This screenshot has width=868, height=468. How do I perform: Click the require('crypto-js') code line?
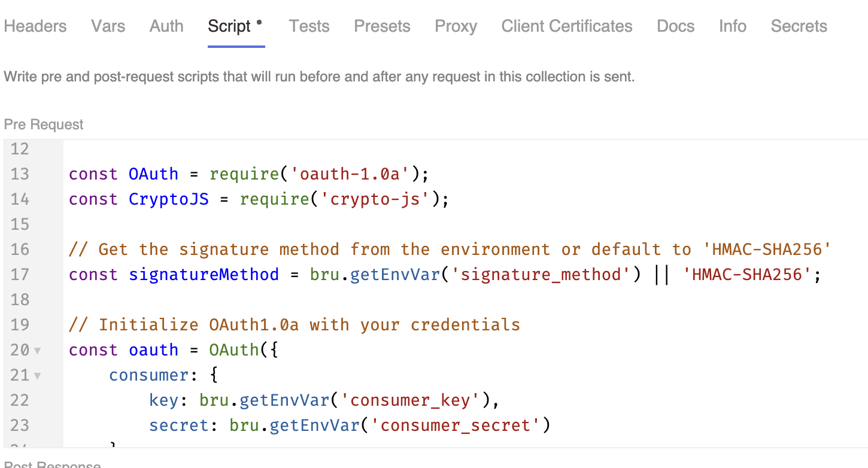tap(259, 199)
